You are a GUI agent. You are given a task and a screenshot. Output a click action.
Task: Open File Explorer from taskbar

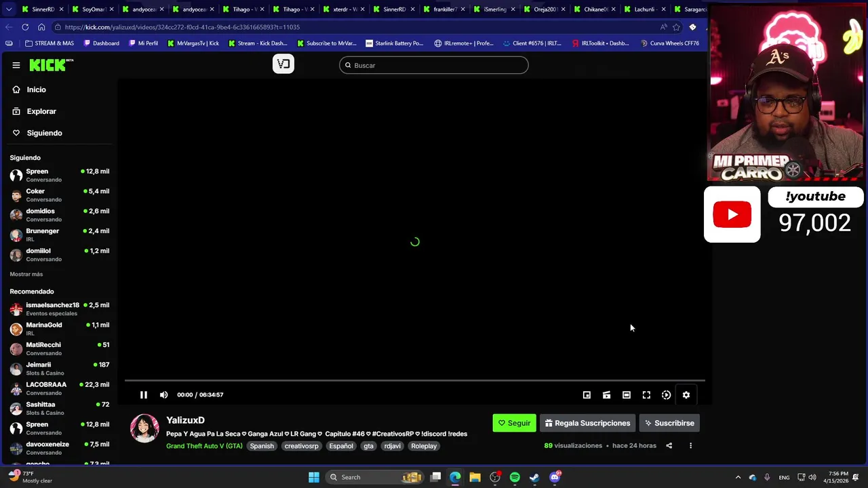[x=475, y=477]
